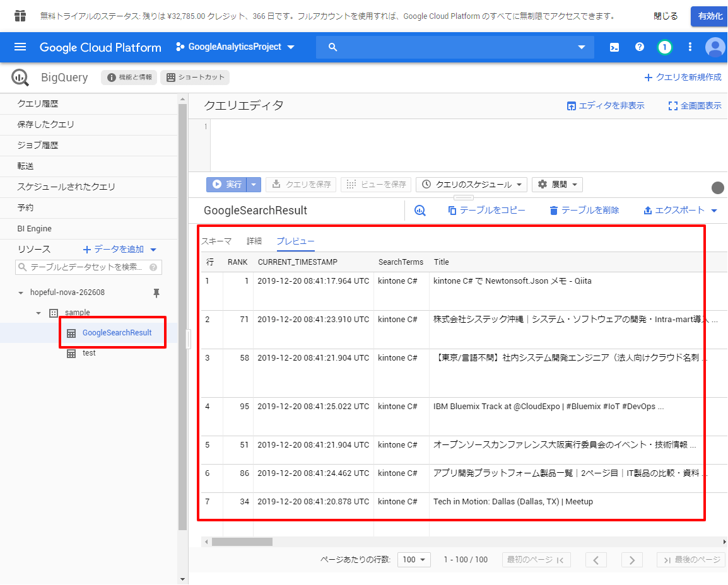Image resolution: width=728 pixels, height=585 pixels.
Task: Click the sample dataset icon
Action: click(x=54, y=313)
